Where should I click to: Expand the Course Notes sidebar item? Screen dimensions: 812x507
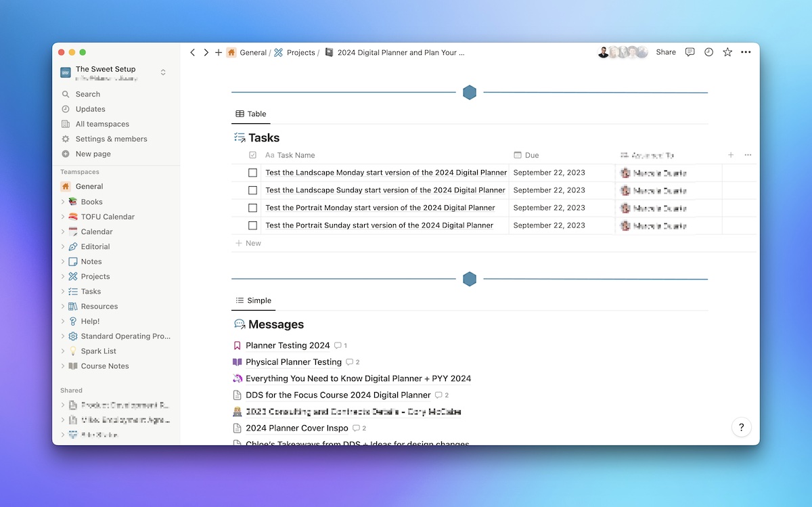tap(63, 366)
